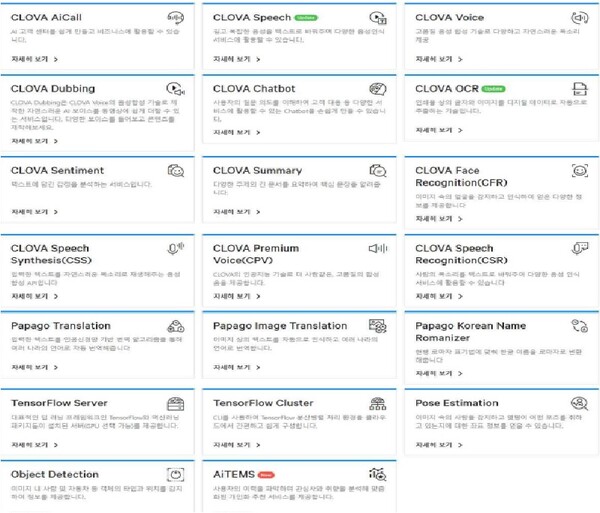Open 자세히 보기 under CLOVA Premium Voice
This screenshot has width=600, height=513.
tap(237, 296)
